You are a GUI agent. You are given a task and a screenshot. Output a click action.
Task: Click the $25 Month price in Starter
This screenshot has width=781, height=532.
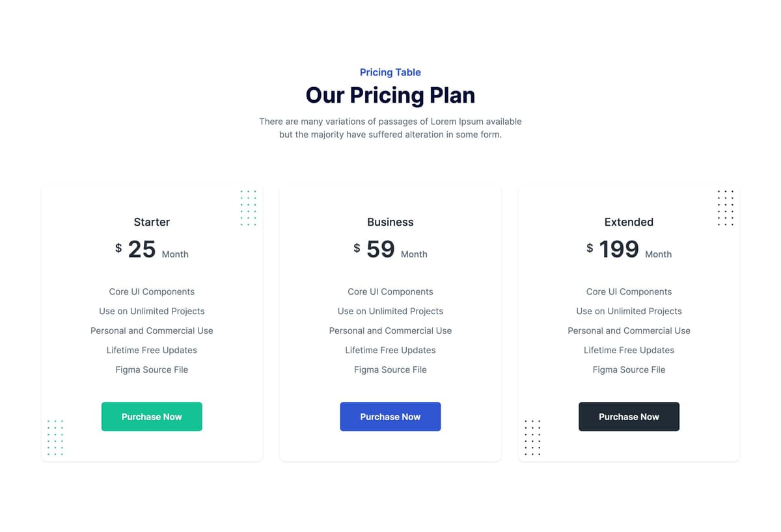pyautogui.click(x=152, y=249)
